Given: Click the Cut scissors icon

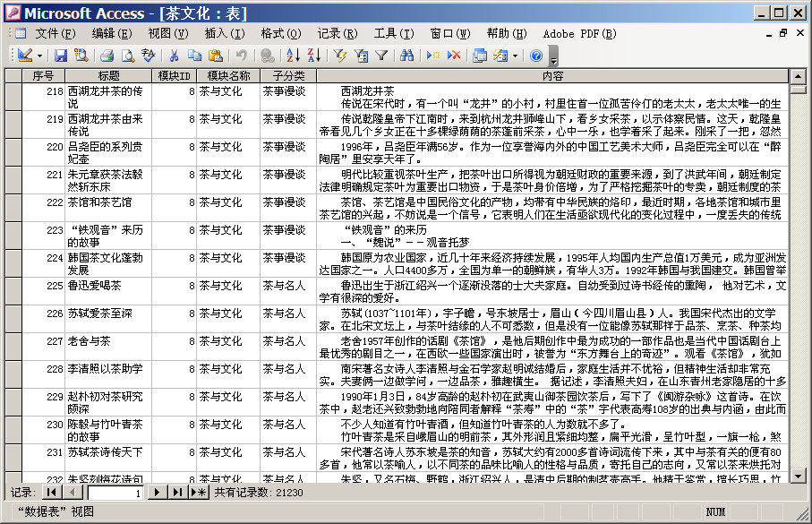Looking at the screenshot, I should click(x=174, y=55).
